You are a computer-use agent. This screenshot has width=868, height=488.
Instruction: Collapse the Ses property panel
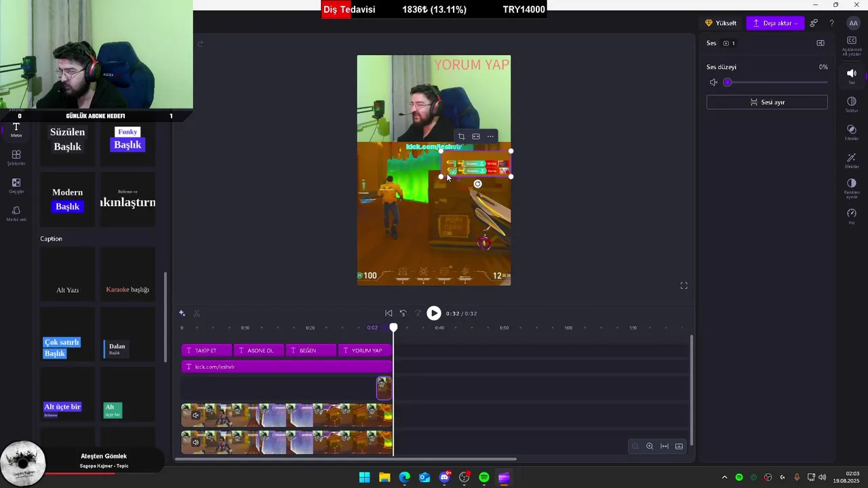point(821,43)
